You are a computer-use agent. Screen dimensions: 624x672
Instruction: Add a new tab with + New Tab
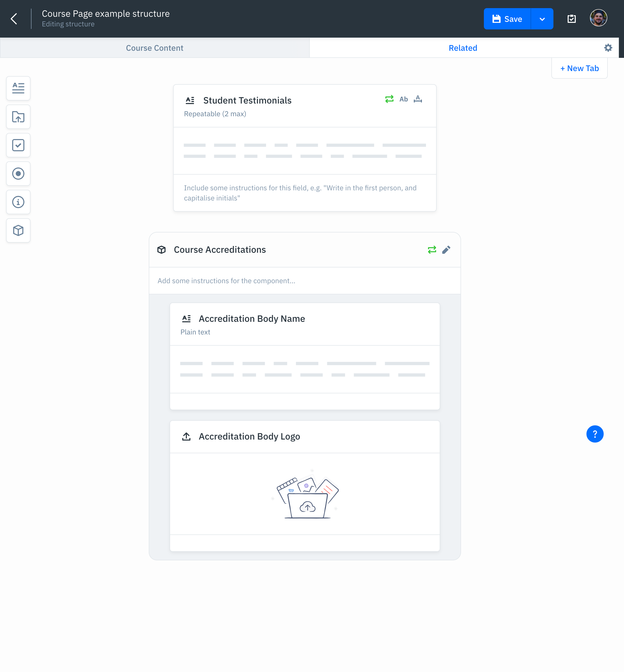[579, 68]
